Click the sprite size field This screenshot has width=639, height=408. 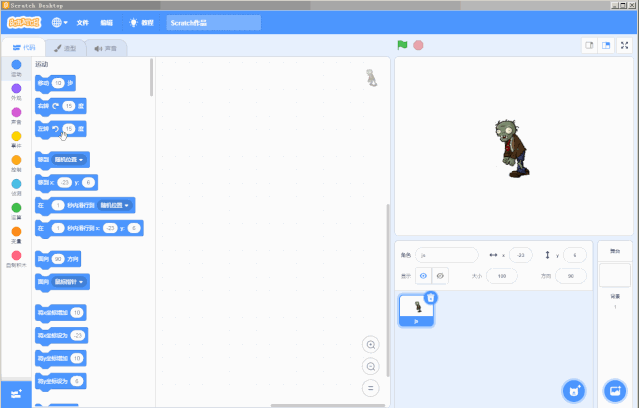(x=502, y=276)
